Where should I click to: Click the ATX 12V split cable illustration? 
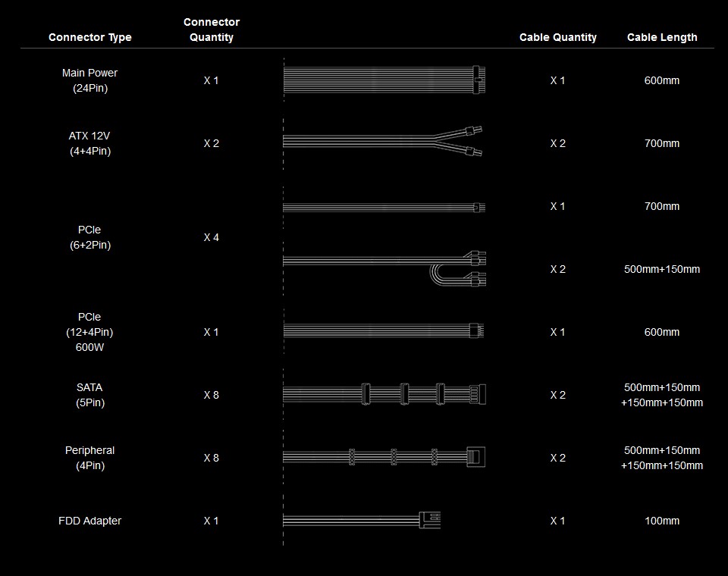pyautogui.click(x=383, y=142)
